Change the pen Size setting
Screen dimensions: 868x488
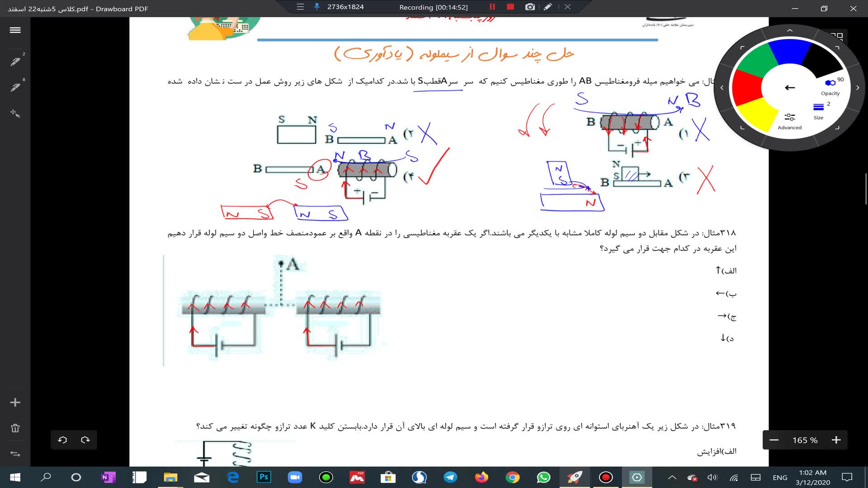(818, 110)
